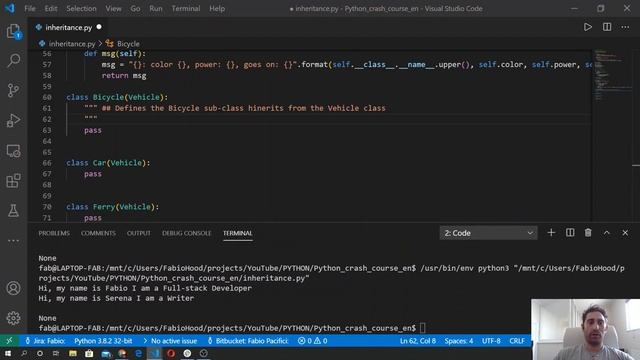Select Python 3.8.2 32-bit interpreter
This screenshot has width=640, height=360.
click(103, 340)
